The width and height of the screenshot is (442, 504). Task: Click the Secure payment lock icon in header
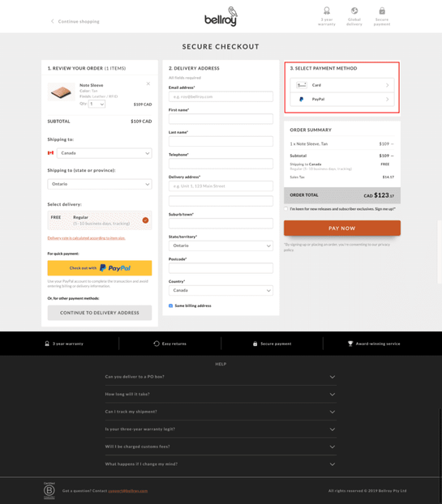coord(382,11)
